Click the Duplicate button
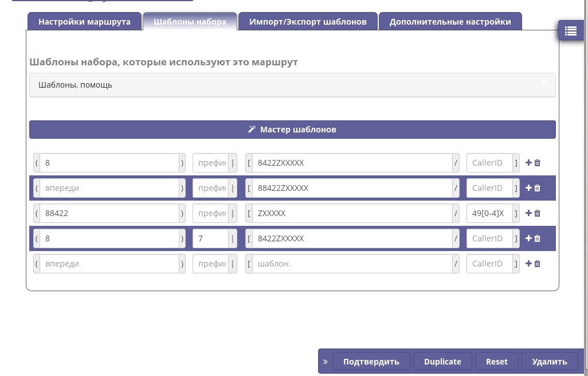This screenshot has width=588, height=376. tap(442, 362)
